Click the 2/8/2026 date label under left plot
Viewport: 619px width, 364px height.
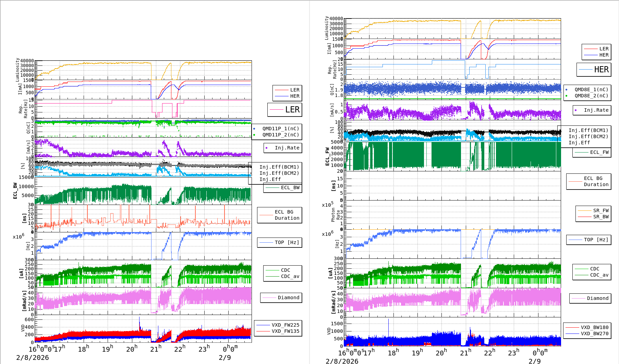[x=33, y=357]
